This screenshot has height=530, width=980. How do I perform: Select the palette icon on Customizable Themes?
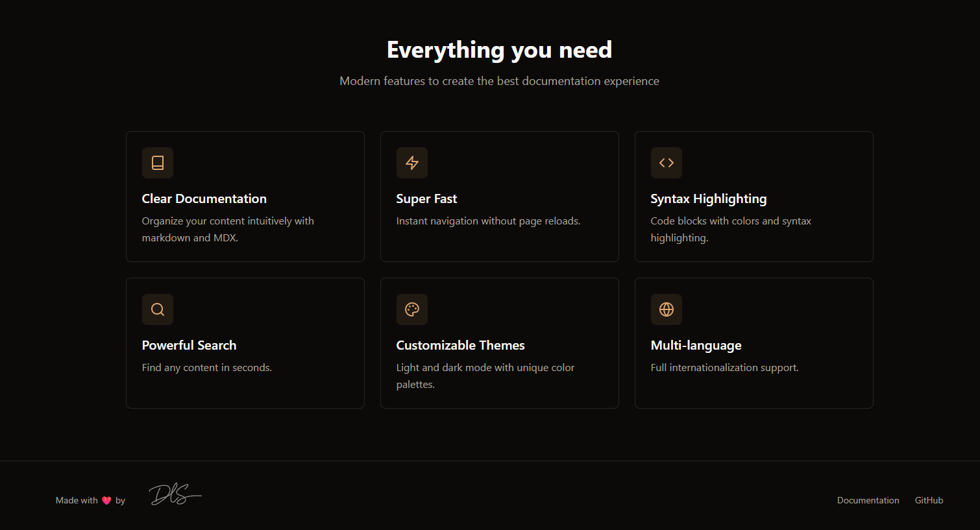point(412,309)
